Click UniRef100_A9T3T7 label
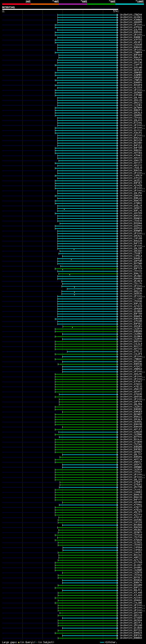Screen dimensions: 146x644 pyautogui.click(x=131, y=163)
